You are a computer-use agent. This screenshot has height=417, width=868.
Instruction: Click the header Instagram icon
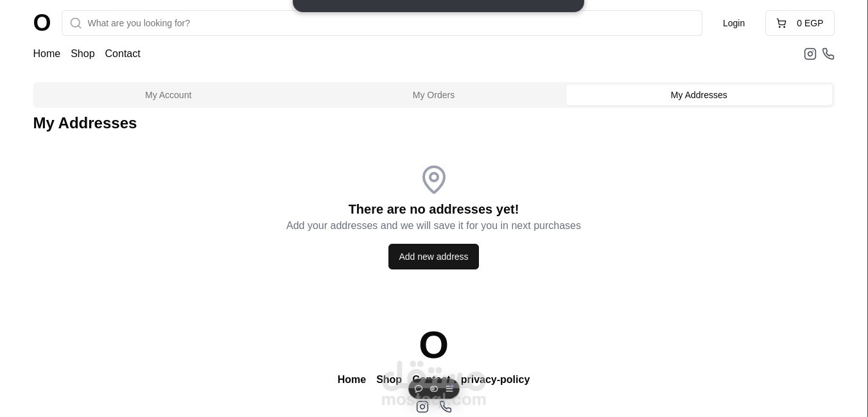click(x=810, y=54)
